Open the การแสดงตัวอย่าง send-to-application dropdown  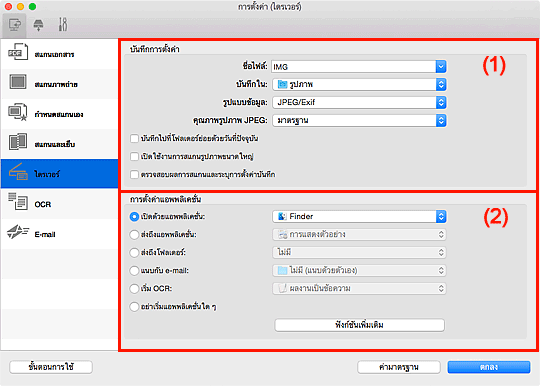point(359,234)
